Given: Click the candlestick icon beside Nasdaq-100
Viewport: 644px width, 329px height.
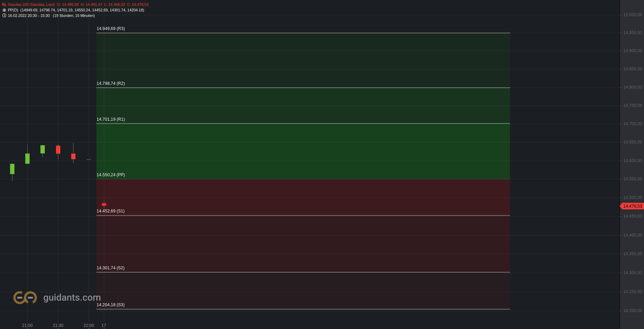Looking at the screenshot, I should click(4, 4).
